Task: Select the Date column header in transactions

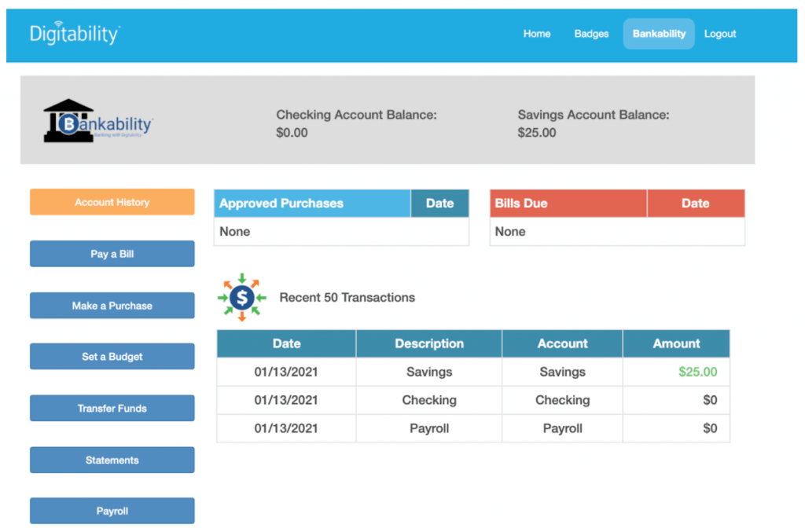Action: pos(286,343)
